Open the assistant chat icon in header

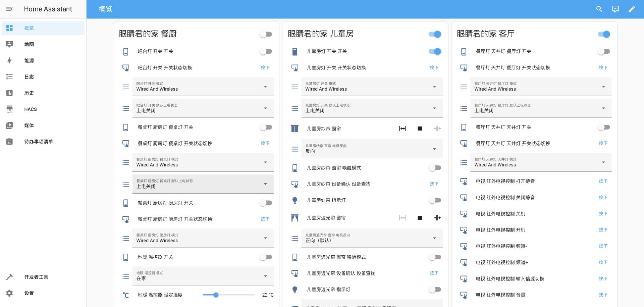pos(615,9)
